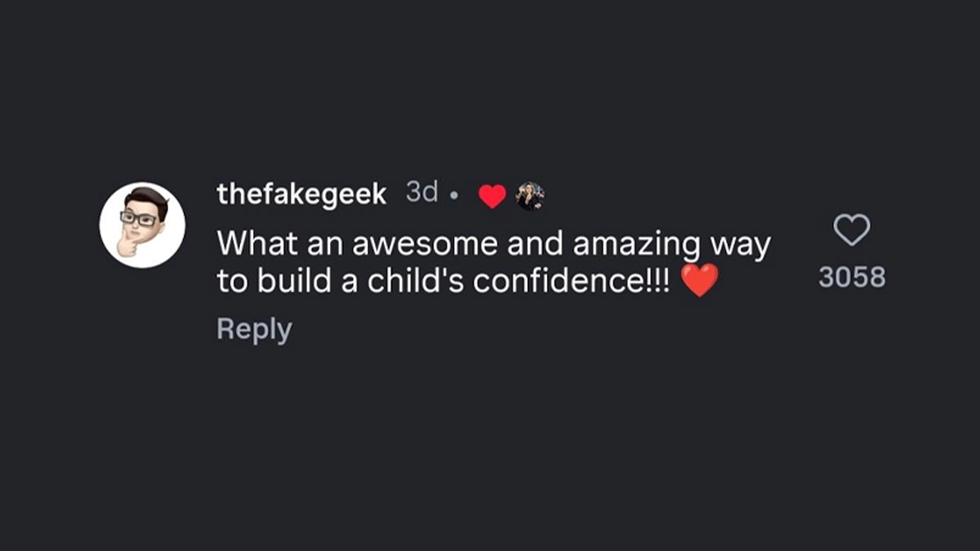Click the 3058 like count
The image size is (980, 551).
852,278
